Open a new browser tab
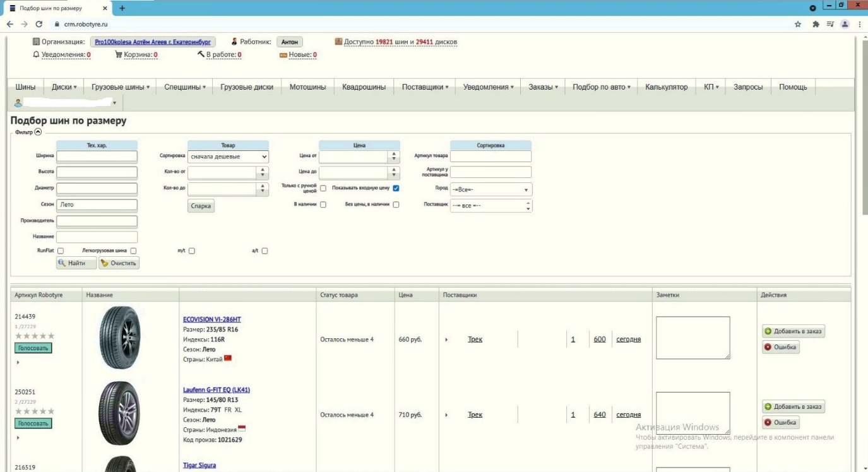 click(x=122, y=8)
